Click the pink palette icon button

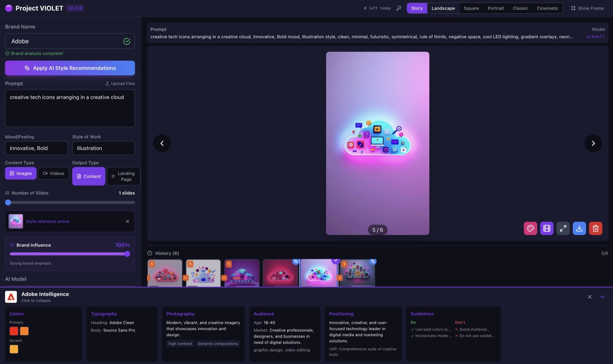530,228
